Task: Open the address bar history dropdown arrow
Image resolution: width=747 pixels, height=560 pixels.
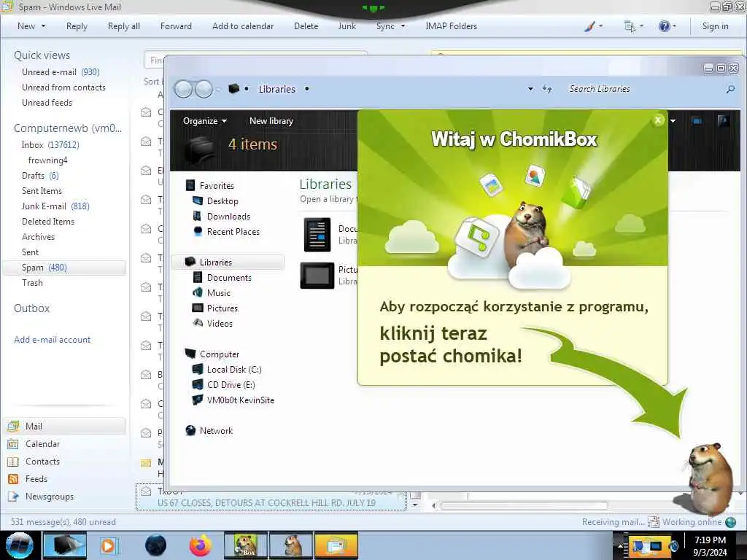Action: (x=530, y=89)
